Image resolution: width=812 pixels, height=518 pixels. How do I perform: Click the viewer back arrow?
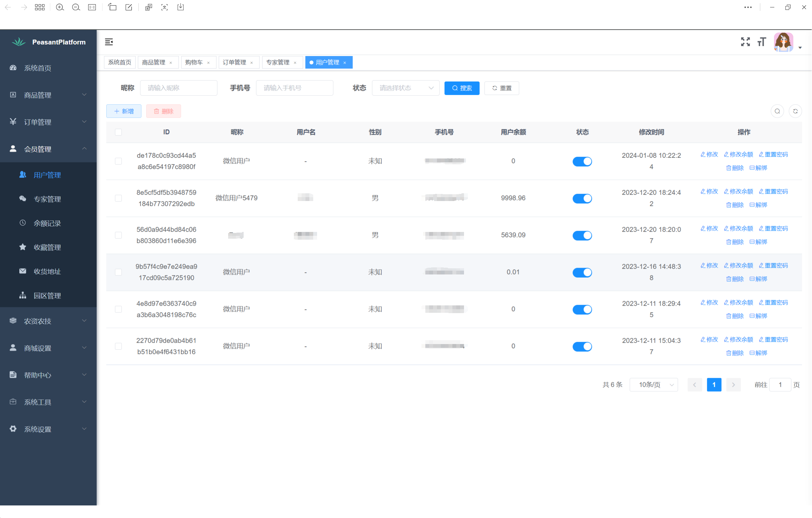(8, 7)
